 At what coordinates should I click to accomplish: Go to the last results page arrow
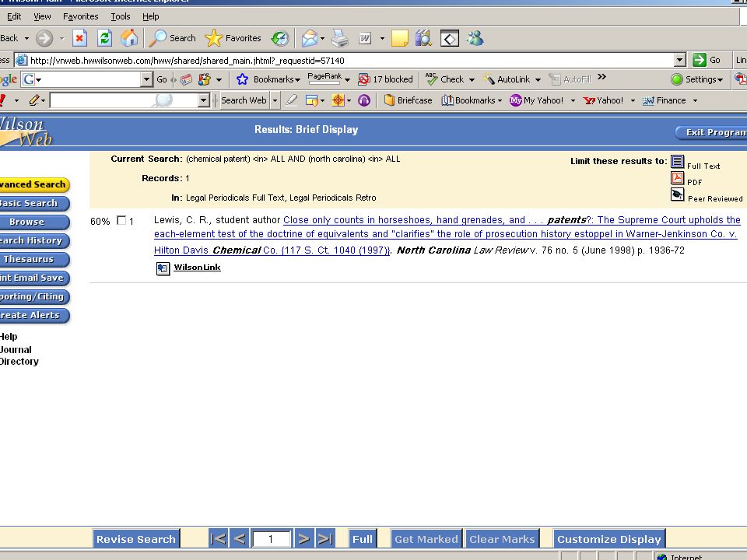pyautogui.click(x=325, y=538)
